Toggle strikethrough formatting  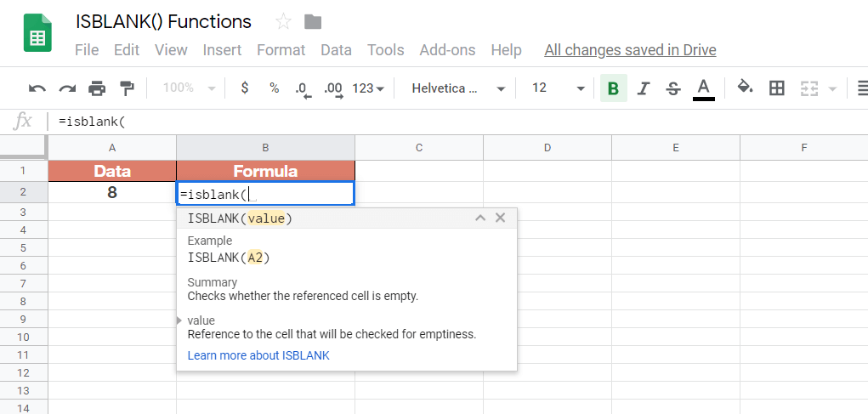point(673,88)
